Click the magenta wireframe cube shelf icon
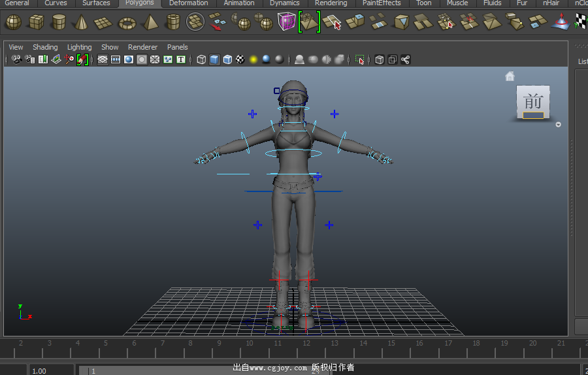 (287, 21)
